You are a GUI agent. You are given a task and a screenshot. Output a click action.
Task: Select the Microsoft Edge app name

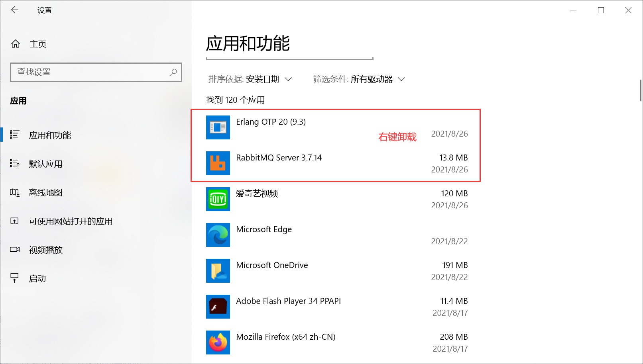click(x=264, y=229)
